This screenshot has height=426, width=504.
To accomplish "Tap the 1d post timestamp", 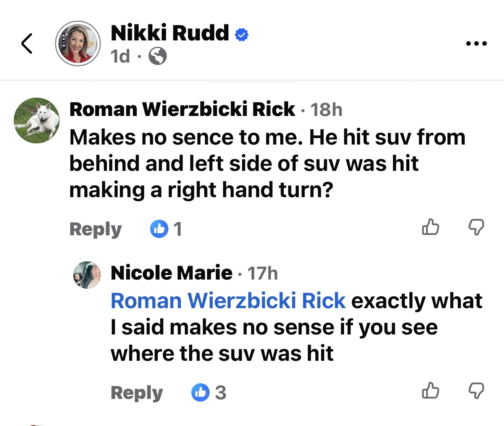I will tap(120, 56).
